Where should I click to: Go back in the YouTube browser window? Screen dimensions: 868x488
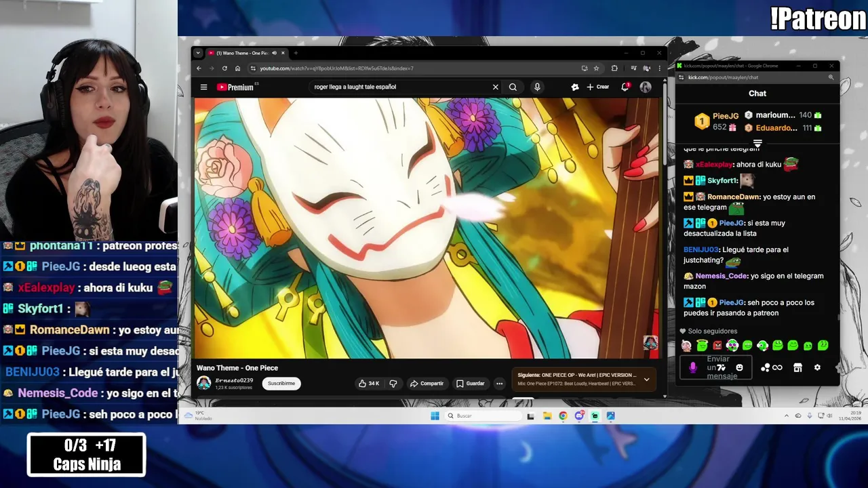(x=199, y=68)
